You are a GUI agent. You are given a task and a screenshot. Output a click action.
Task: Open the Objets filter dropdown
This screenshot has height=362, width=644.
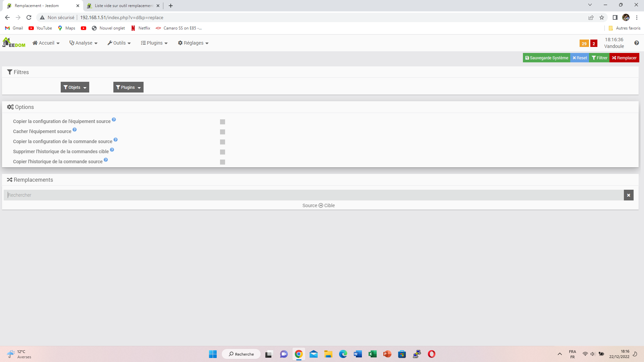(x=75, y=87)
